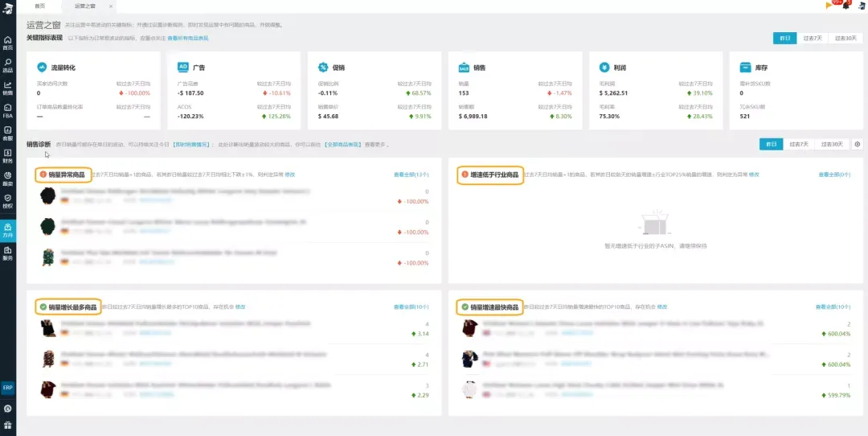Viewport: 868px width, 436px height.
Task: Open the 即时销售情况 link
Action: point(193,145)
